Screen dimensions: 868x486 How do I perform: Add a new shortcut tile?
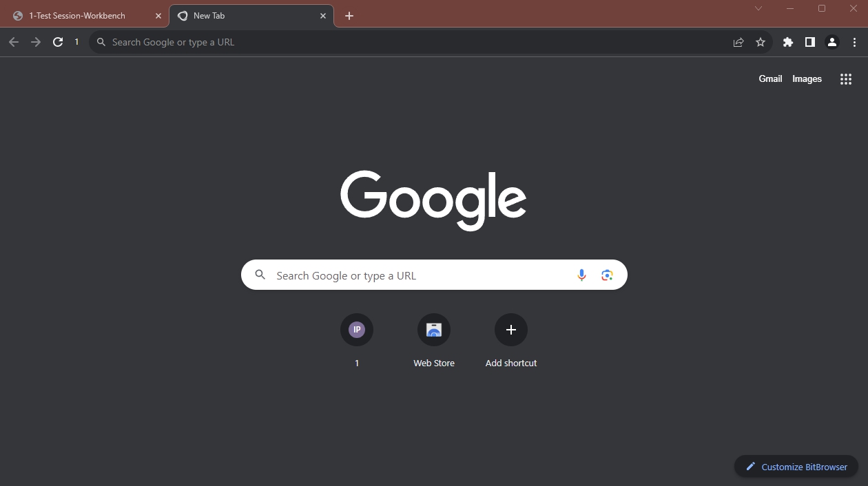(x=511, y=341)
